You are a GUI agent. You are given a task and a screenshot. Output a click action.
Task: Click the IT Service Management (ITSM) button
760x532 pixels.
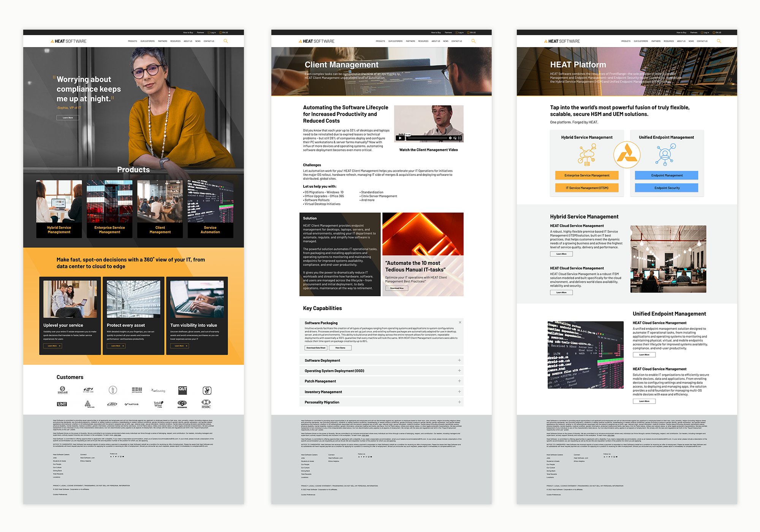(x=587, y=188)
